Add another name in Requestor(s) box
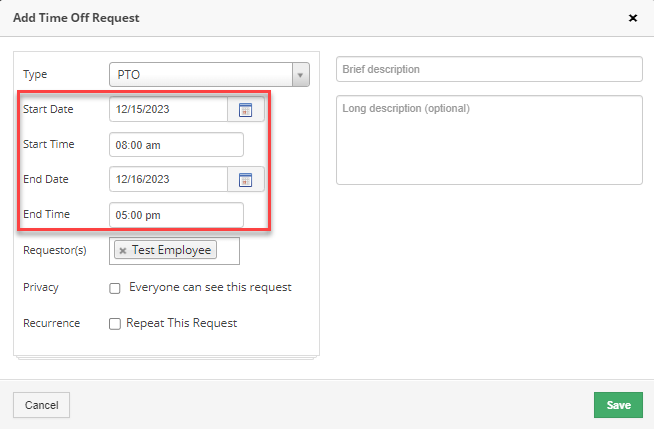The image size is (654, 429). coord(227,251)
